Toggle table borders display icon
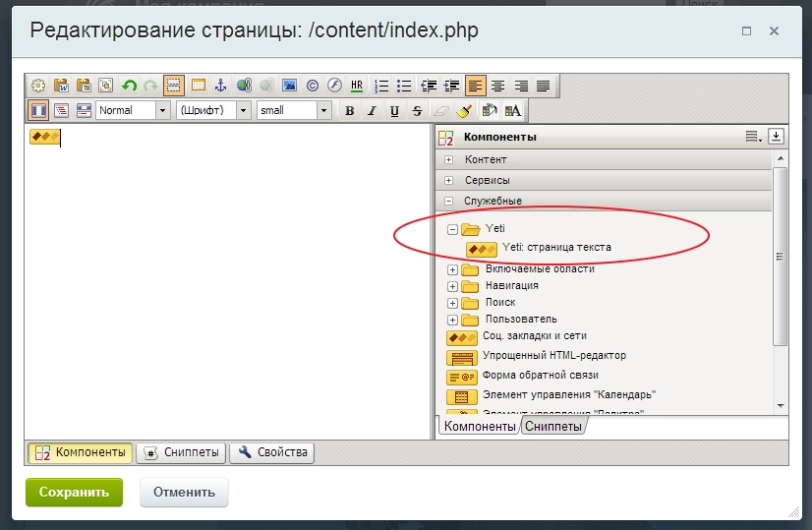The image size is (812, 530). tap(173, 86)
